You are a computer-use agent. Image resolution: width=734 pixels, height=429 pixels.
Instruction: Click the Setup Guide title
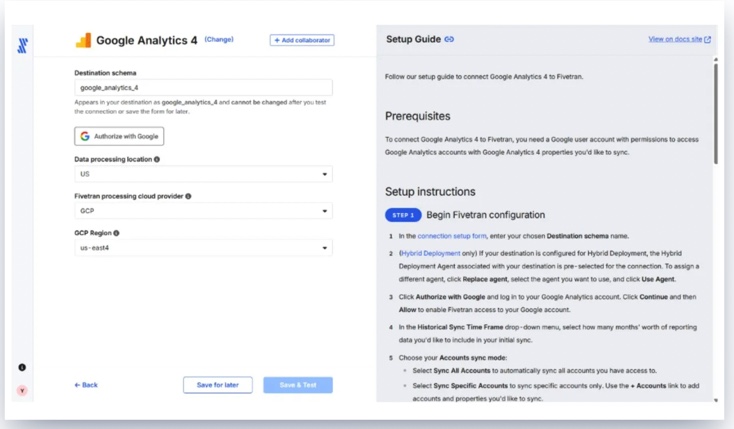413,39
